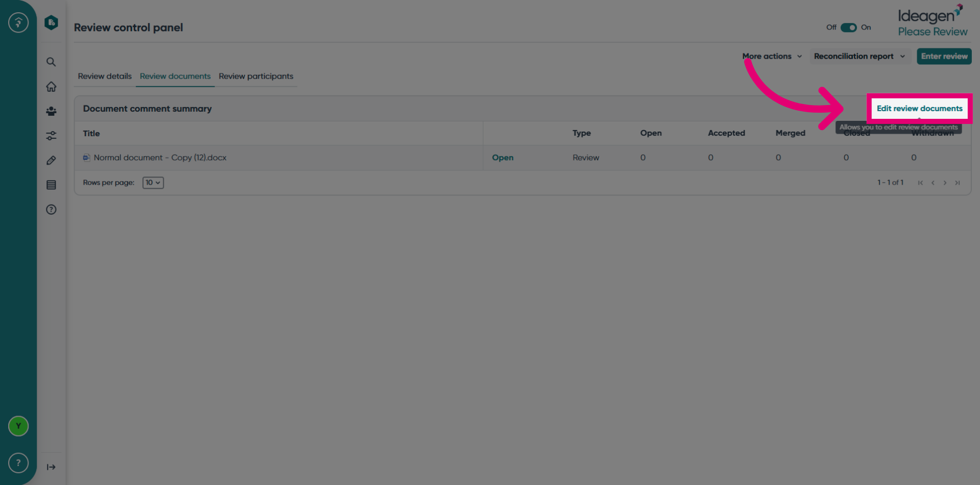
Task: Select the pencil edit icon
Action: click(51, 160)
